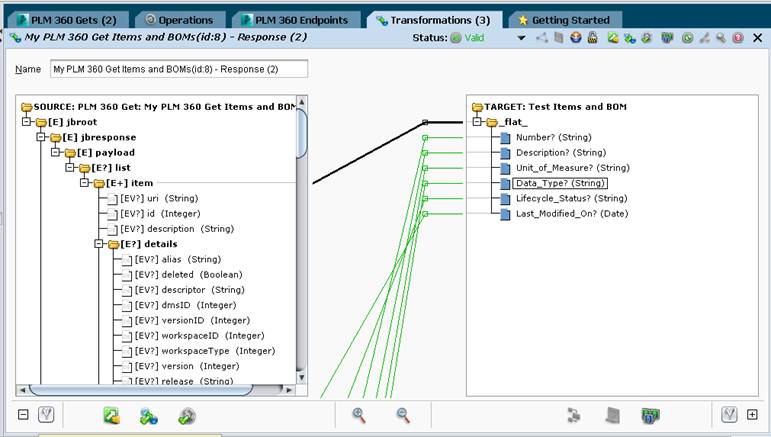Click the zoom in magnifier icon
771x437 pixels.
point(359,415)
